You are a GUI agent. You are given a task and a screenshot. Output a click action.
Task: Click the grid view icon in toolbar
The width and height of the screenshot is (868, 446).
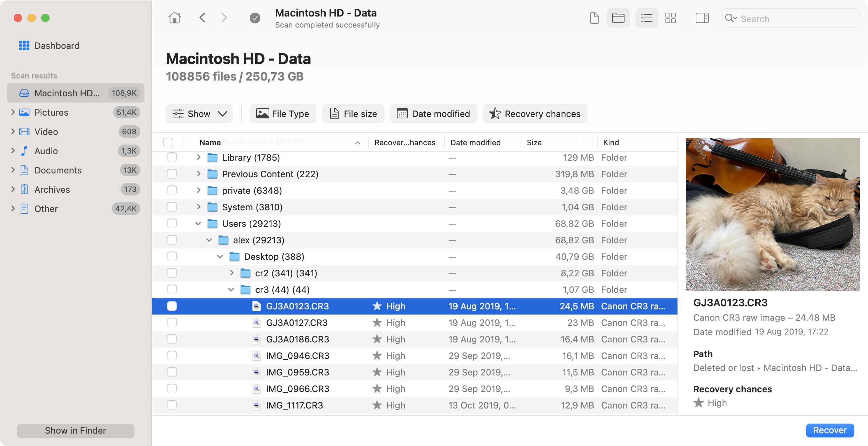671,18
